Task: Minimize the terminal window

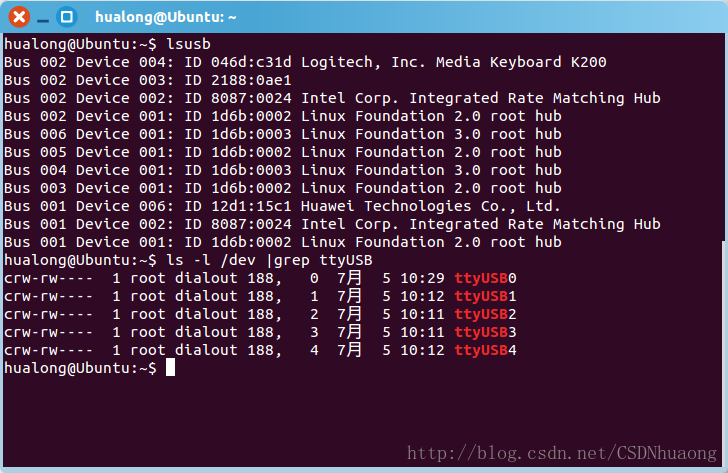Action: pos(43,16)
